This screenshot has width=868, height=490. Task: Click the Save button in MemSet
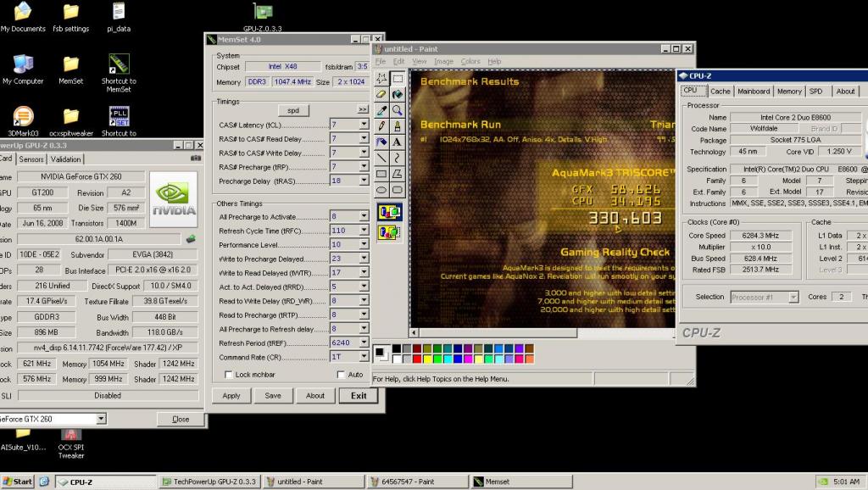click(x=273, y=396)
